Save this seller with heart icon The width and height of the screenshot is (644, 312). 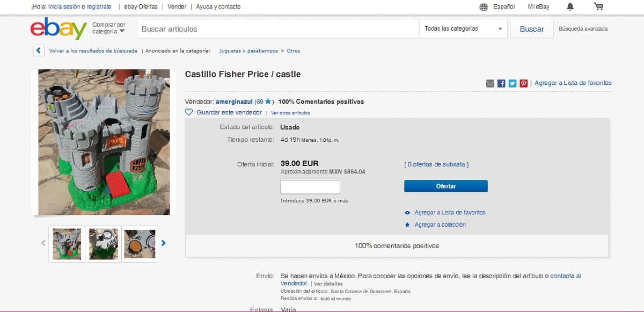(188, 112)
